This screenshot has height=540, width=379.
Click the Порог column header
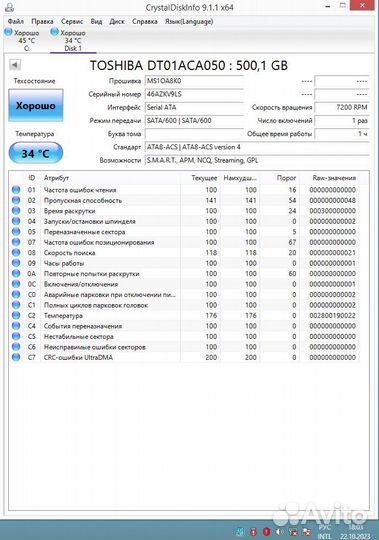click(x=286, y=178)
